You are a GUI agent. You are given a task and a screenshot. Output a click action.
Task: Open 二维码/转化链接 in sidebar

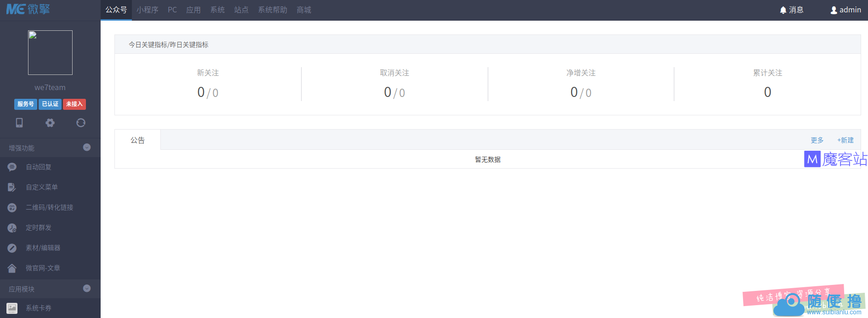[50, 208]
